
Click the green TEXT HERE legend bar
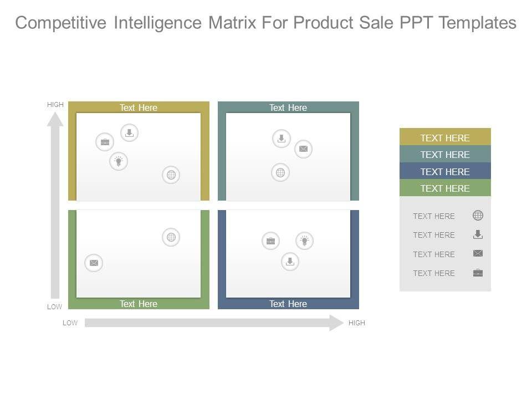coord(445,188)
